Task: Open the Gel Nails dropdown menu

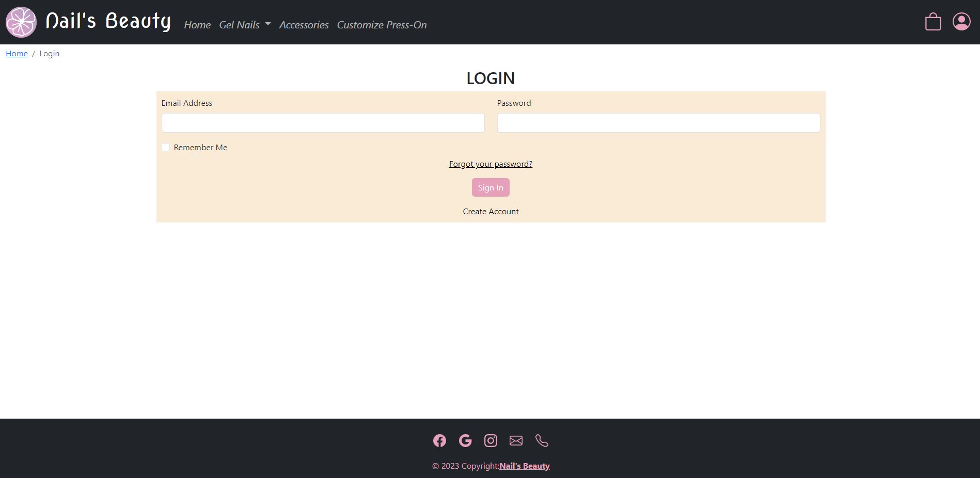Action: click(x=239, y=24)
